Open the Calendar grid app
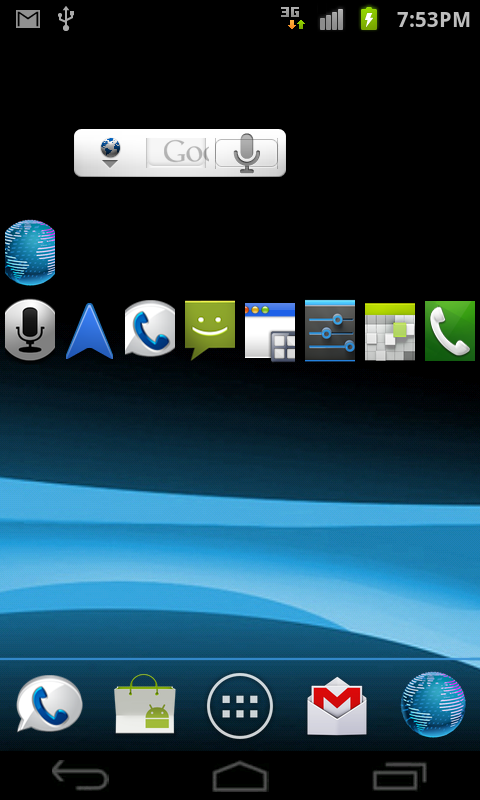This screenshot has height=800, width=480. point(390,332)
